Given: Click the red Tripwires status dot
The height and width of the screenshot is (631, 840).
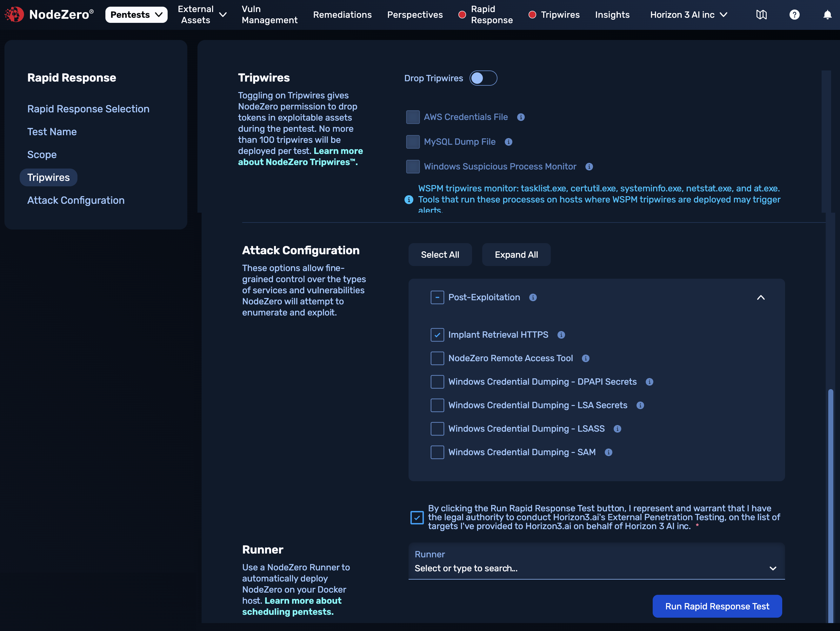Looking at the screenshot, I should pyautogui.click(x=532, y=15).
